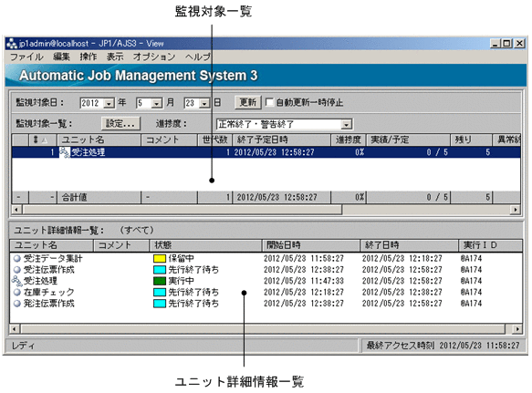Select the 受注処理 row in the monitoring list
The height and width of the screenshot is (393, 532).
266,152
